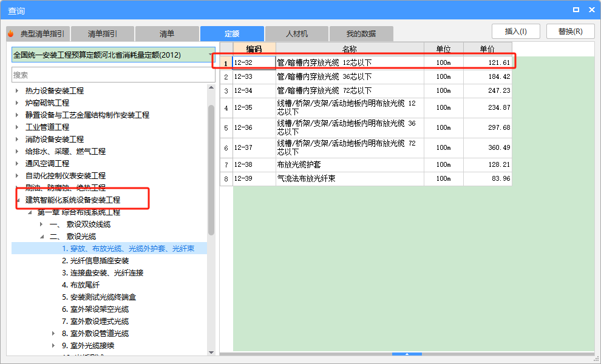
Task: Click the 名称 column header
Action: (350, 49)
